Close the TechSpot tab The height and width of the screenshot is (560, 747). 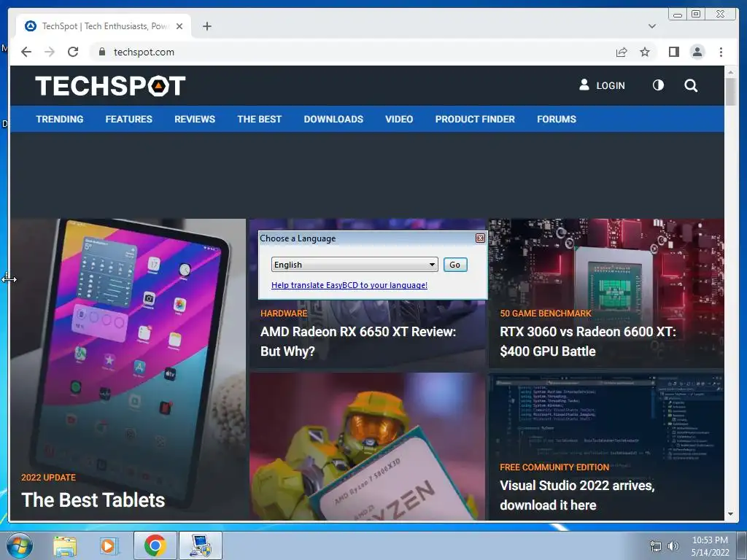click(179, 26)
